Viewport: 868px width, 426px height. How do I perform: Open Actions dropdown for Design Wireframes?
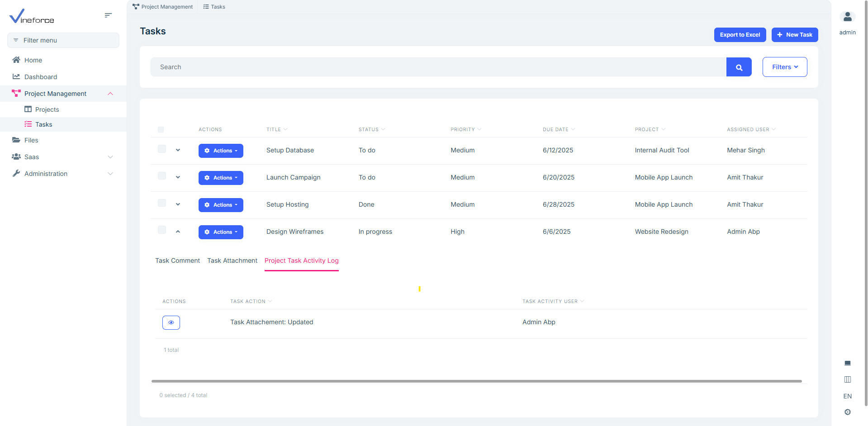(221, 232)
